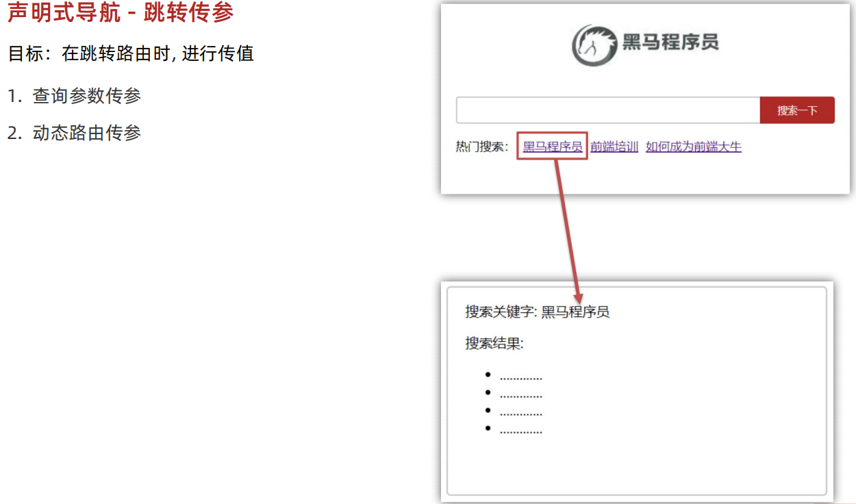This screenshot has width=856, height=504.
Task: Click the bullet of the second search result
Action: click(x=488, y=394)
